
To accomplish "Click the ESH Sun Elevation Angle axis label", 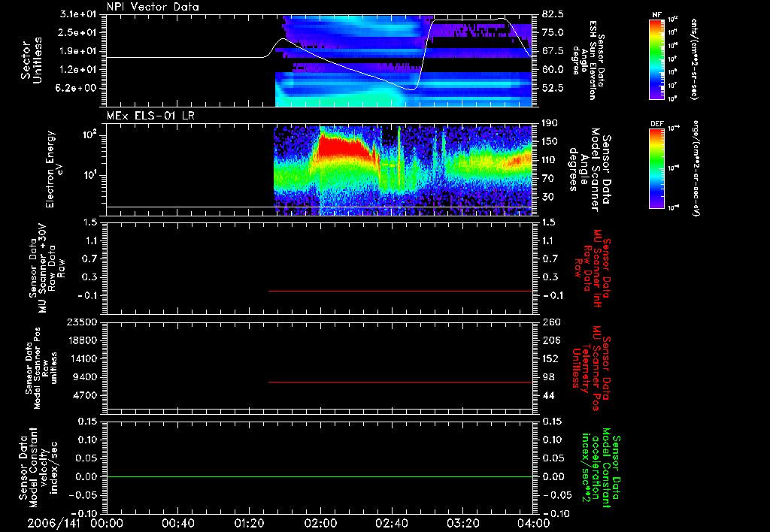I will coord(588,60).
